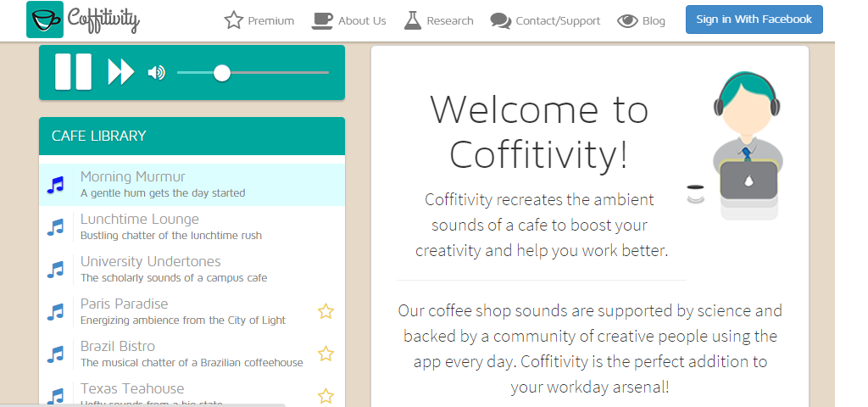Click the premium star beside Brazil Bistro
This screenshot has width=868, height=407.
tap(325, 354)
